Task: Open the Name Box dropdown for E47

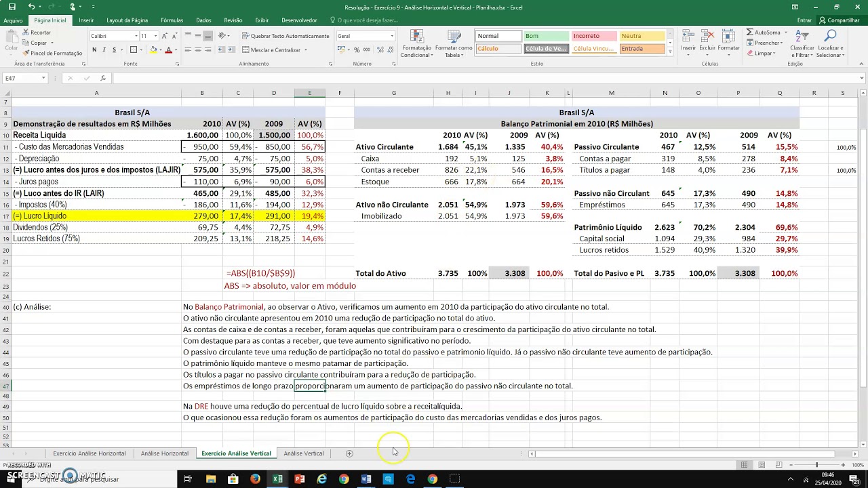Action: coord(43,78)
